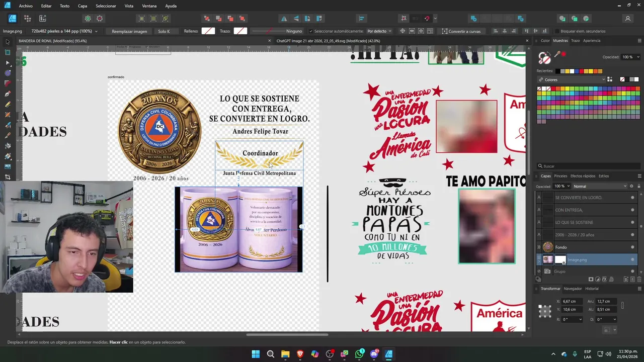Click the black swatch in Recientes
Viewport: 644px width, 362px height.
(557, 71)
